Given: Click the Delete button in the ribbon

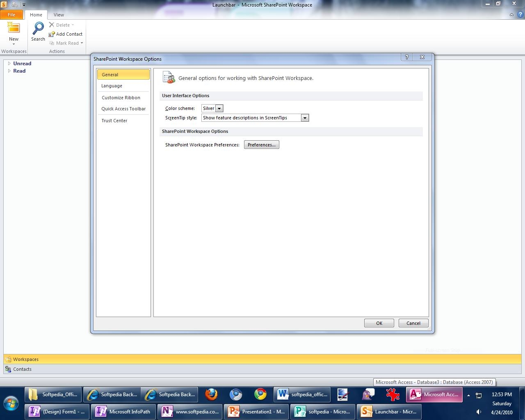Looking at the screenshot, I should pyautogui.click(x=59, y=25).
